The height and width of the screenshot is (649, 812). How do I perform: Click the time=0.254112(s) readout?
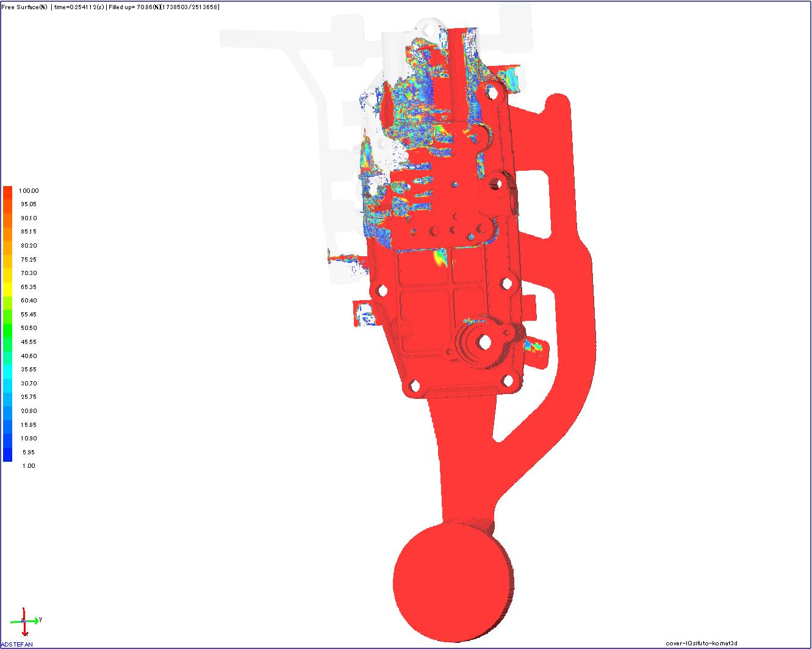(78, 7)
